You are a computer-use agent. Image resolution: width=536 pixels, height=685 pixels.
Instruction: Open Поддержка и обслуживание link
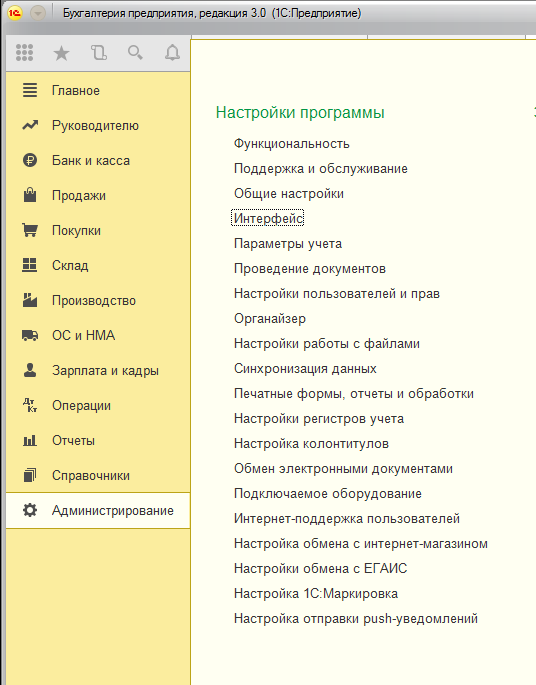pos(321,168)
